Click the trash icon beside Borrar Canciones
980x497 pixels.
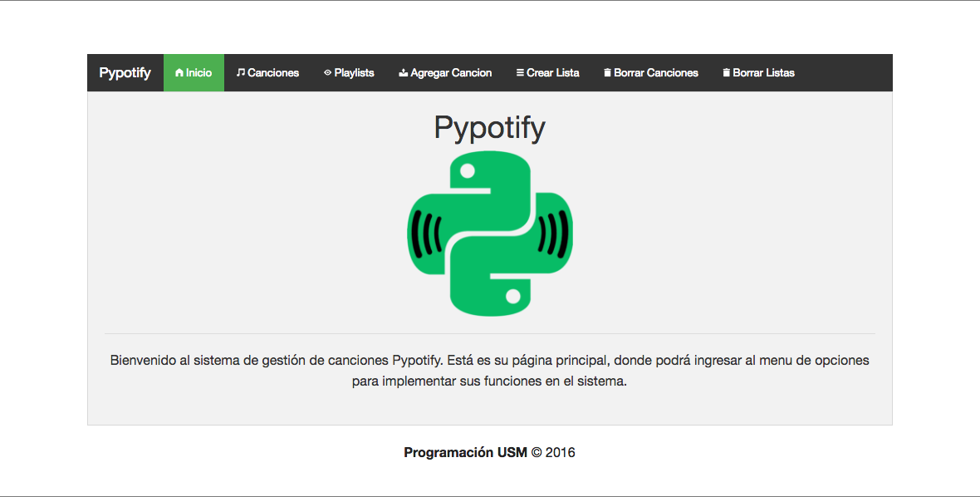(x=607, y=73)
